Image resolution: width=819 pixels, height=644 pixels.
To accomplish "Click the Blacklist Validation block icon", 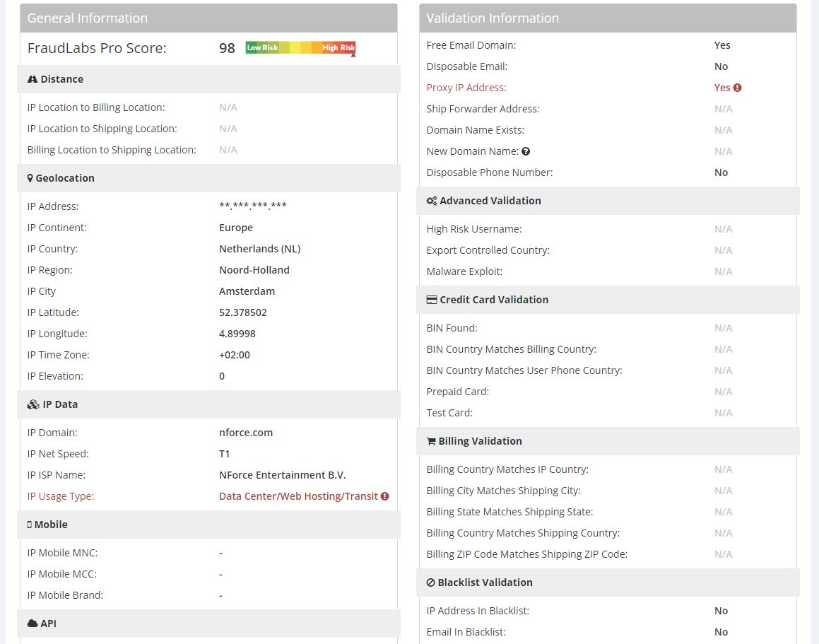I will 431,582.
